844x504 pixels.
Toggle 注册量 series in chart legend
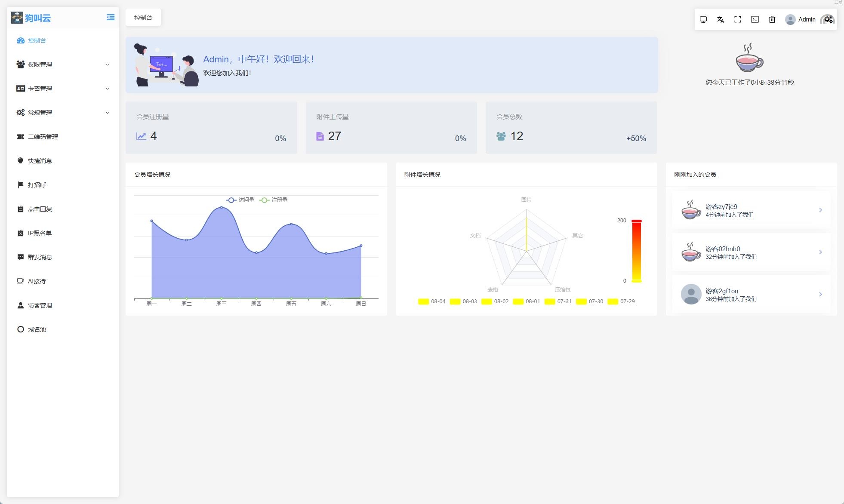click(274, 200)
